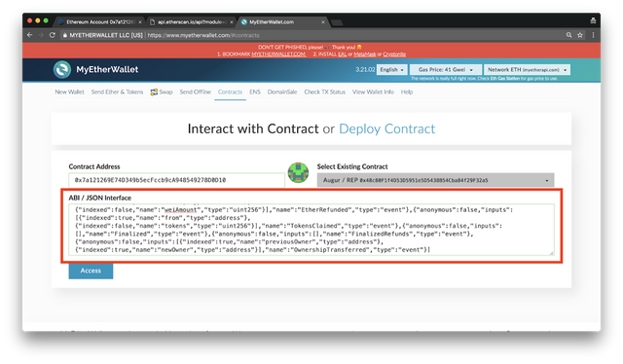The height and width of the screenshot is (364, 623).
Task: Close the Ethereum Account tab
Action: (x=140, y=22)
